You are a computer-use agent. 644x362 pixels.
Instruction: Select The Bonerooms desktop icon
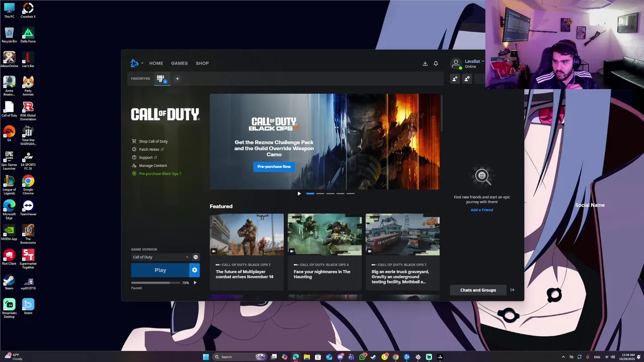[28, 234]
